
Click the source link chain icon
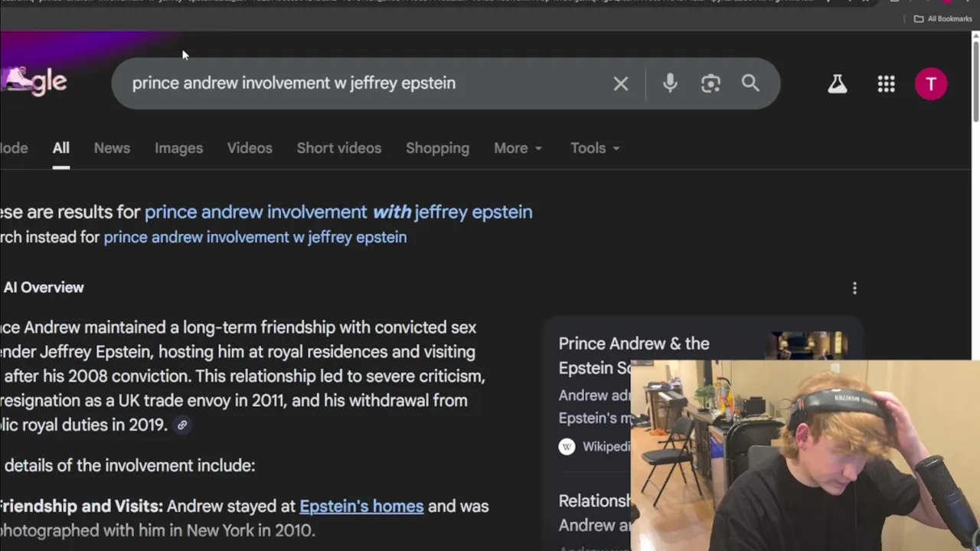point(182,425)
